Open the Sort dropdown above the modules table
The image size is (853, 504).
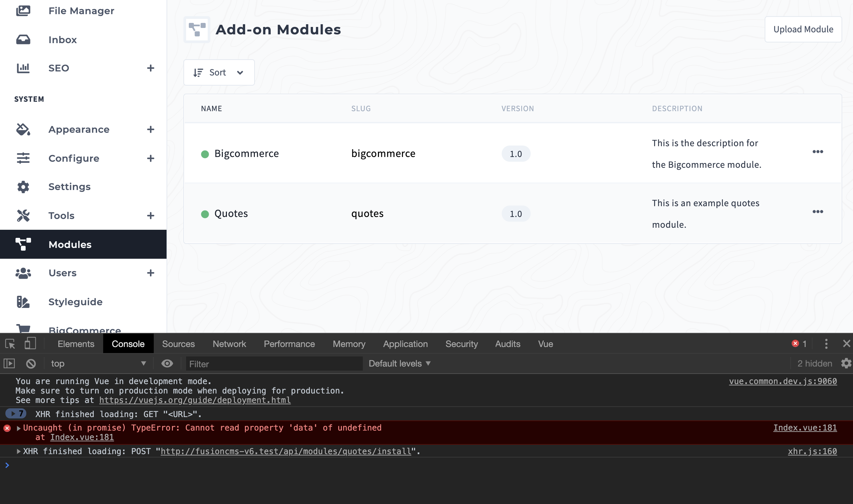click(x=218, y=72)
